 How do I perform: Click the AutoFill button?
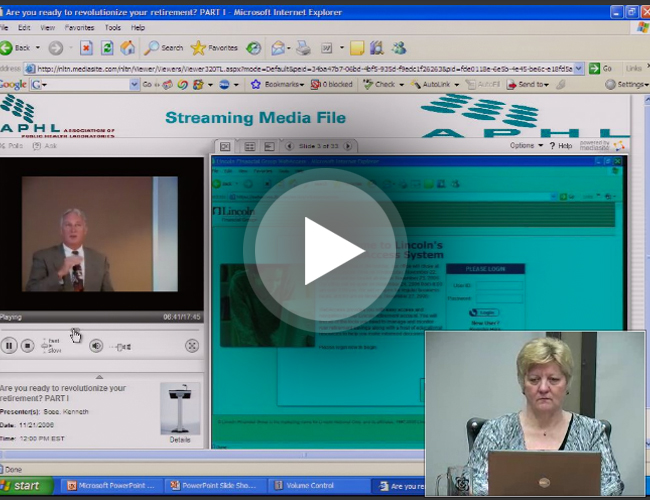coord(483,85)
